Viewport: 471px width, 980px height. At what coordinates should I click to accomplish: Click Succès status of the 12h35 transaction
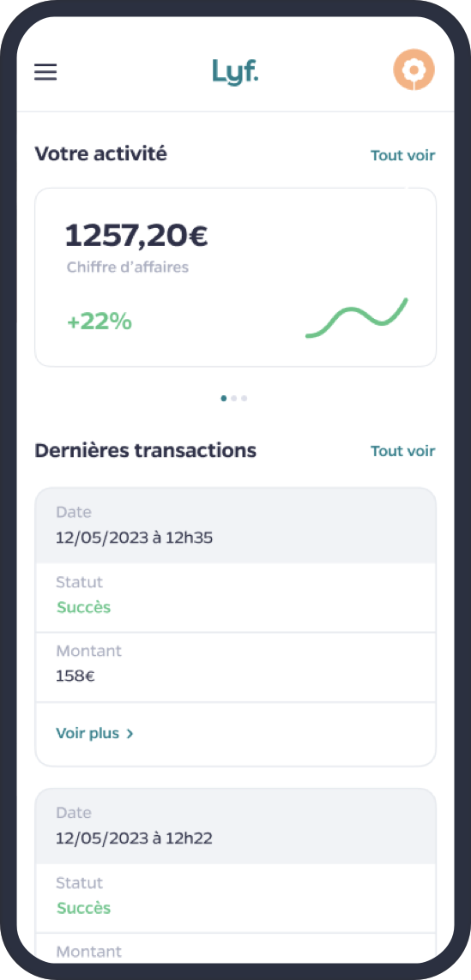pos(84,607)
